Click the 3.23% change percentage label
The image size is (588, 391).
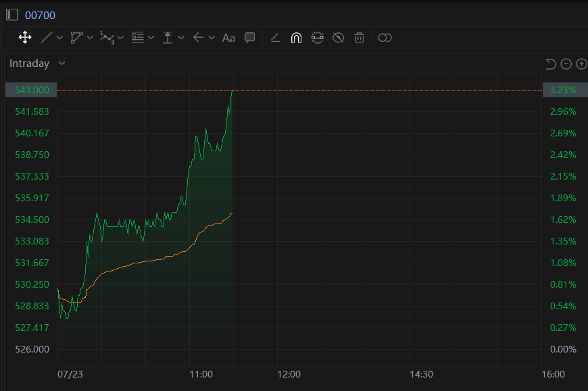click(x=565, y=90)
